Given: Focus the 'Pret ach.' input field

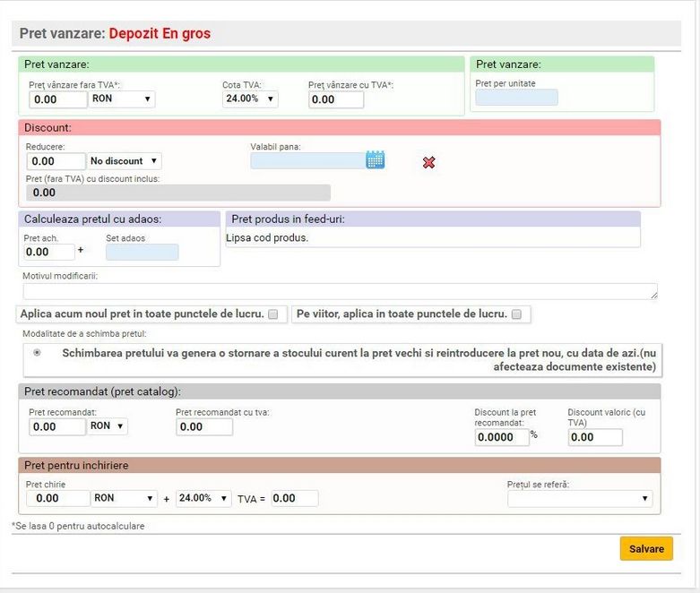Looking at the screenshot, I should point(49,253).
